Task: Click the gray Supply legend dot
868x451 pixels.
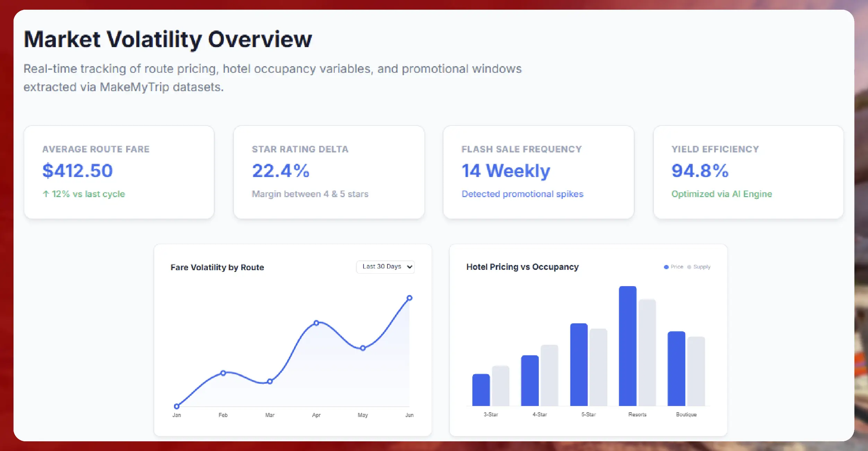Action: tap(690, 267)
